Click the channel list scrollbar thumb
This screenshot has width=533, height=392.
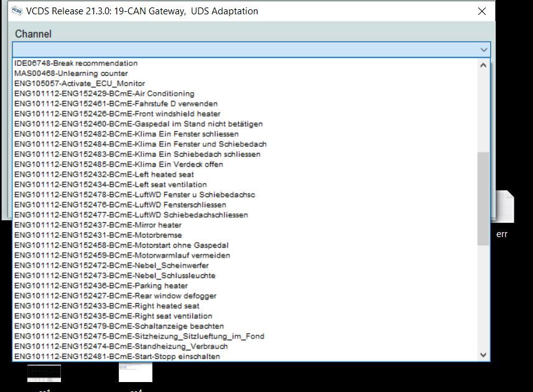click(483, 198)
